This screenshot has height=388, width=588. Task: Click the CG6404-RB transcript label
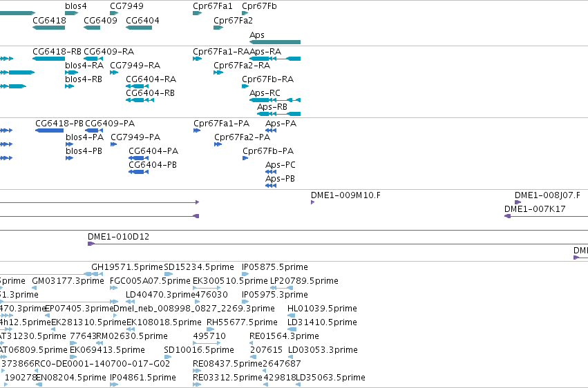point(151,93)
